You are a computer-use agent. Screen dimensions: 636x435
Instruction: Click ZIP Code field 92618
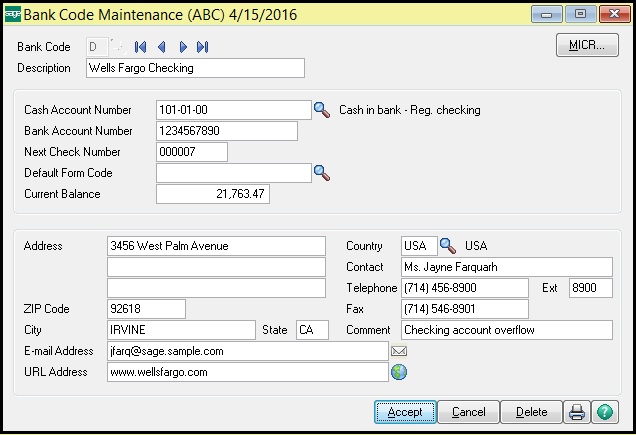(146, 309)
